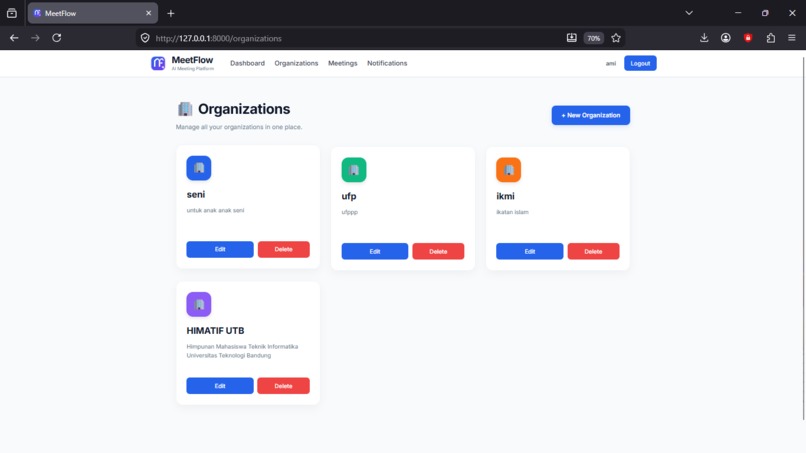806x453 pixels.
Task: Click the shield icon in address bar
Action: pyautogui.click(x=145, y=38)
